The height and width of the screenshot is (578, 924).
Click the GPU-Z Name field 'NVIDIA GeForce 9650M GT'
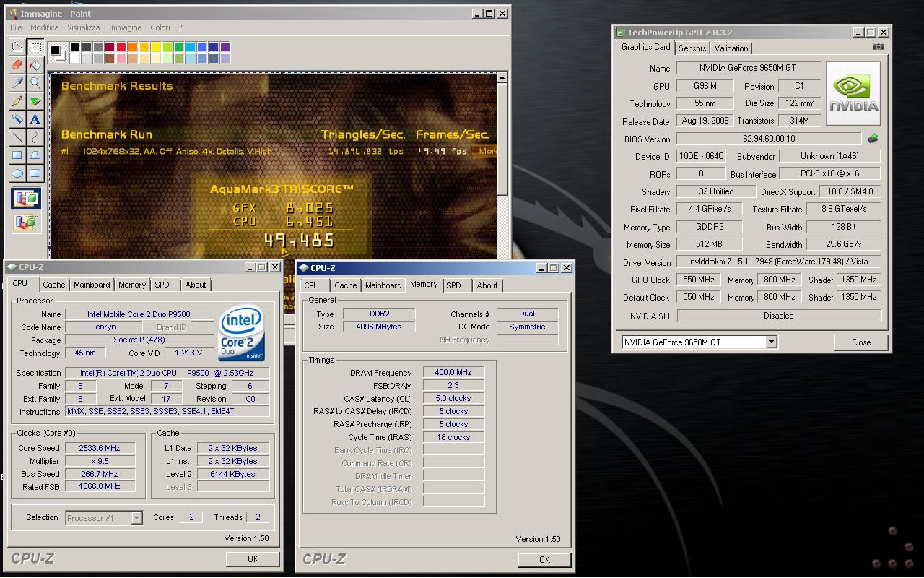pos(749,68)
